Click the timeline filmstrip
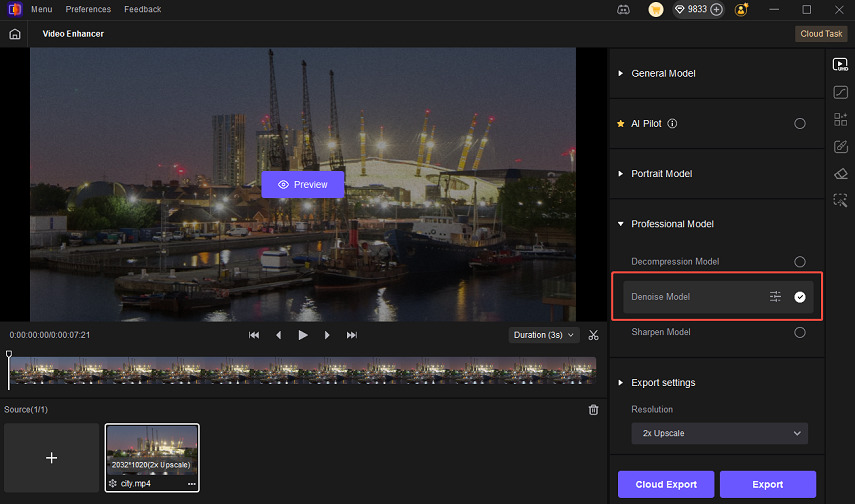Screen dimensions: 855x504 pyautogui.click(x=303, y=370)
